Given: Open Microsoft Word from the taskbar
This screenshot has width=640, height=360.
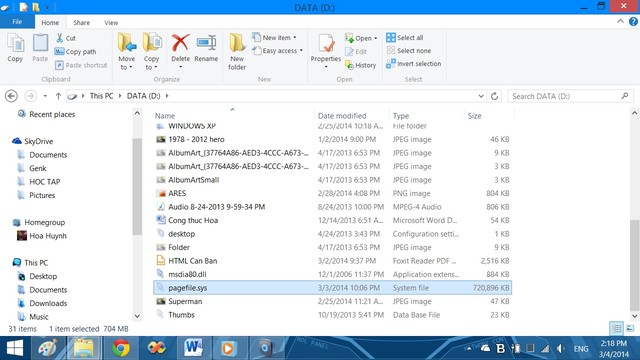Looking at the screenshot, I should (x=193, y=348).
